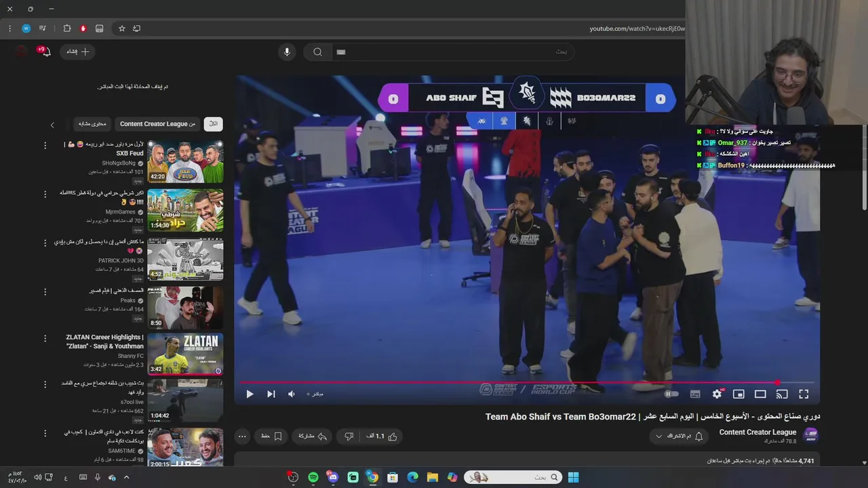Switch to theater mode
Screen dimensions: 868x488
tap(760, 394)
